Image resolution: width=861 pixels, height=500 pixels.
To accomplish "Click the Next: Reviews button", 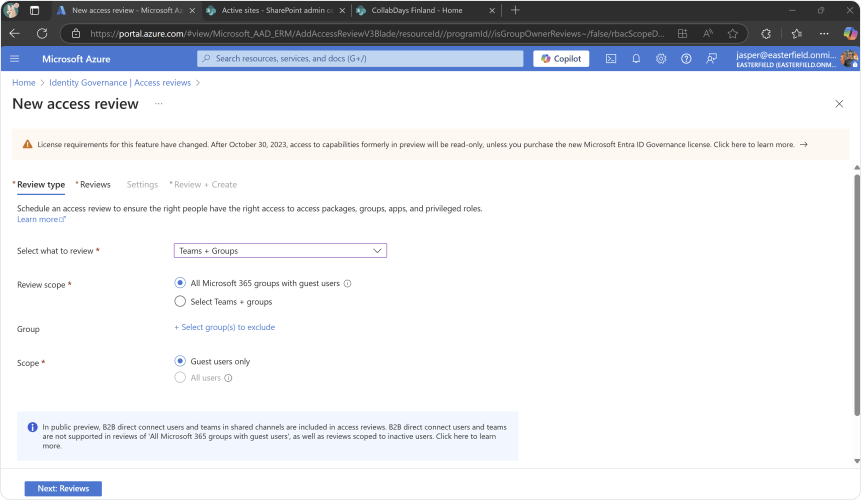I will [63, 488].
